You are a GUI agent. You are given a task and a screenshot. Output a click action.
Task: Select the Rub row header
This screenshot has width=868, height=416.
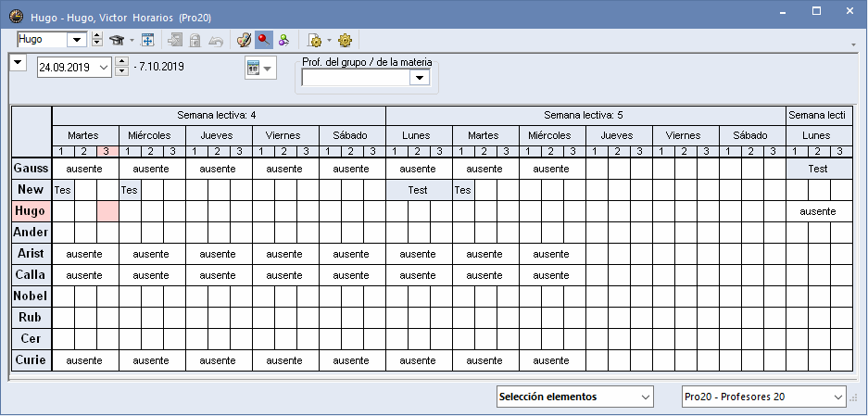pos(31,318)
